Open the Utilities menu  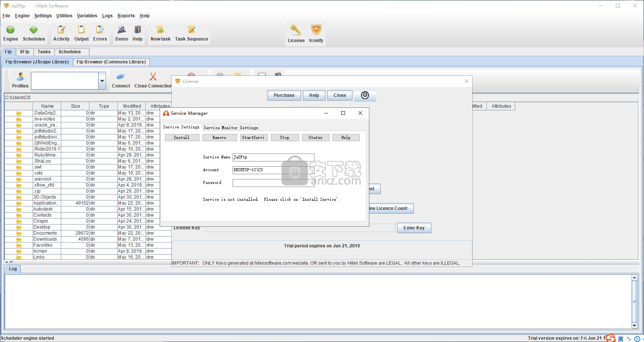pyautogui.click(x=64, y=16)
